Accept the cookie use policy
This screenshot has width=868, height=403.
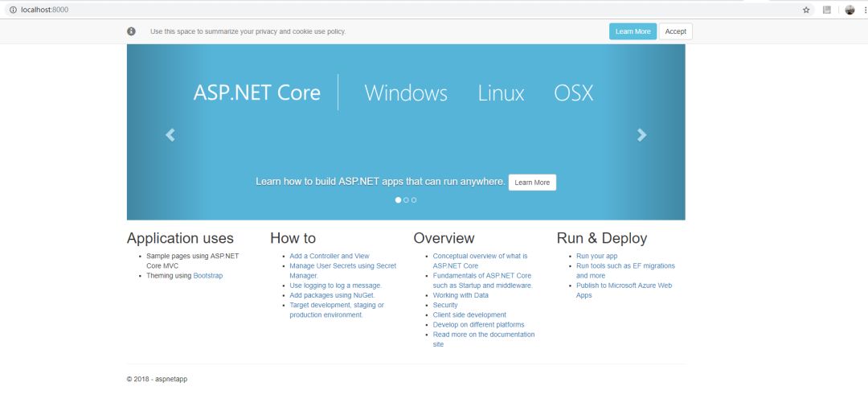(675, 31)
